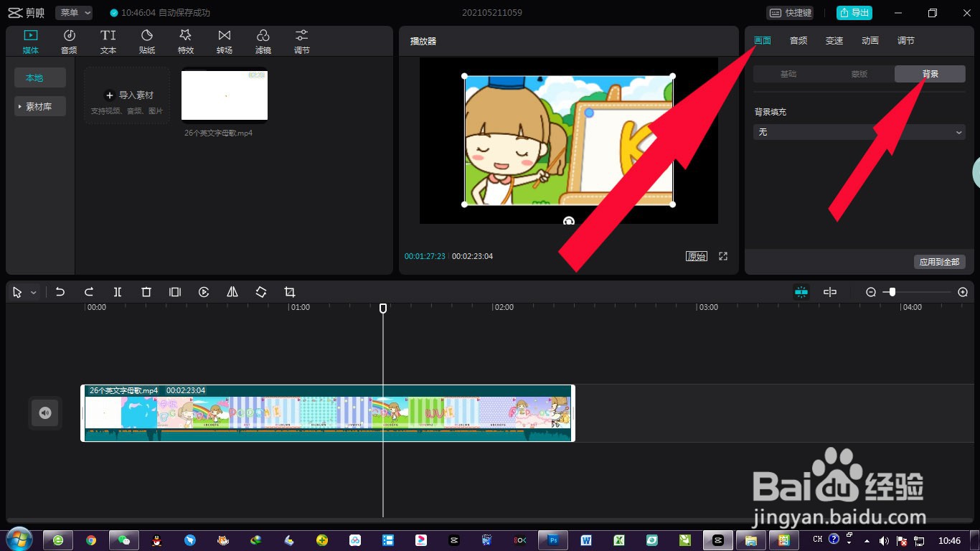The height and width of the screenshot is (551, 980).
Task: Open the 媒体 media tab
Action: click(x=30, y=42)
